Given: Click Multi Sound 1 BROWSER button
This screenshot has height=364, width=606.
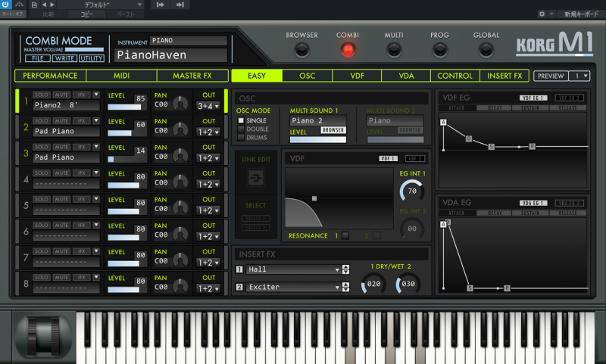Looking at the screenshot, I should point(333,130).
